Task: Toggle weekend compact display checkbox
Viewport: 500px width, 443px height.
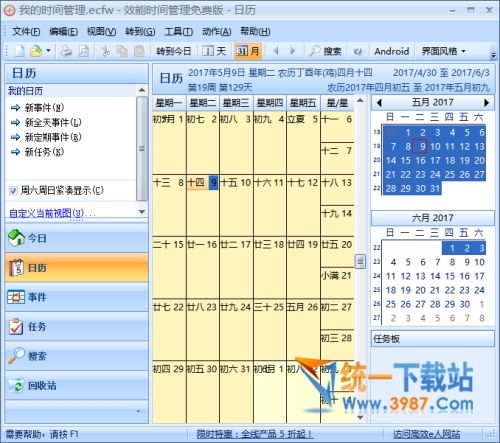Action: pyautogui.click(x=13, y=191)
